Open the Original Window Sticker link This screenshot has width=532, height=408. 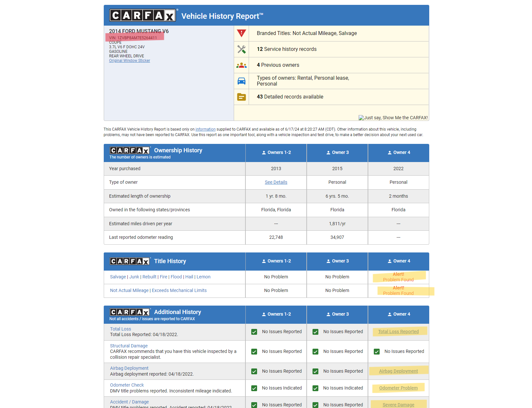coord(130,61)
